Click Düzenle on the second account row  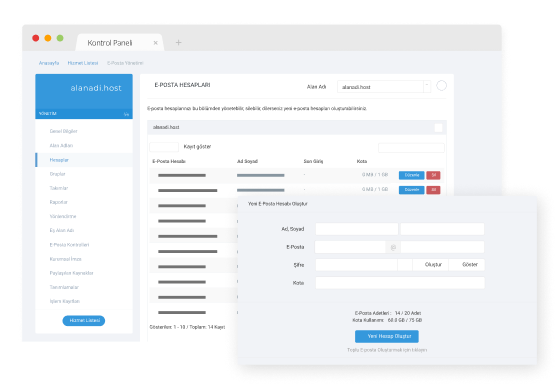tap(411, 190)
